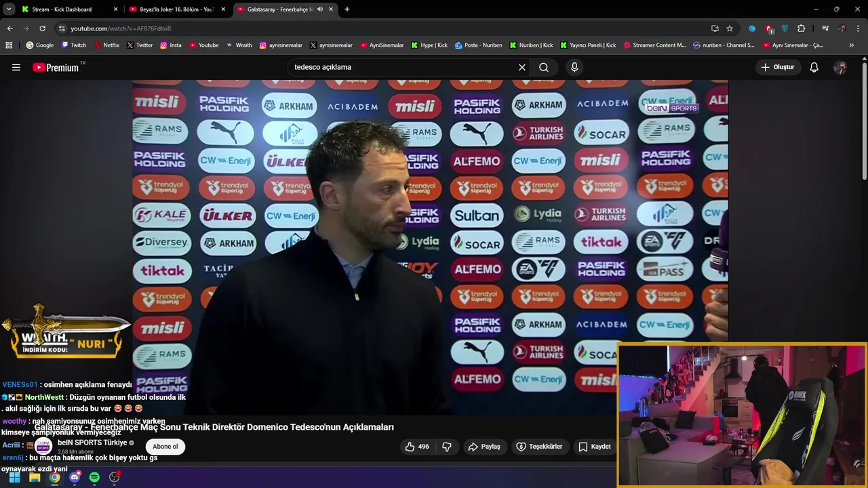
Task: Open Nuriben | Kick bookmark
Action: pyautogui.click(x=531, y=45)
